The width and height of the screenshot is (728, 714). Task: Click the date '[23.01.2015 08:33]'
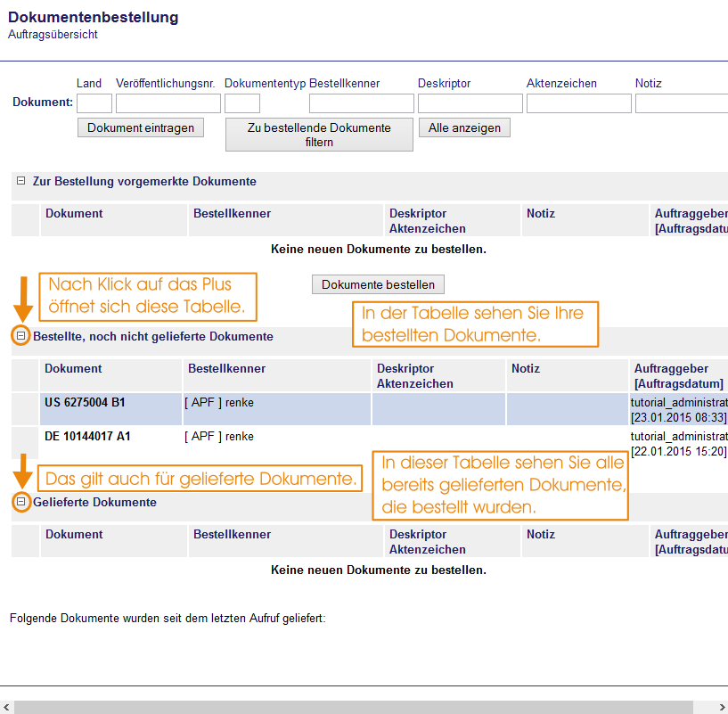pyautogui.click(x=678, y=417)
